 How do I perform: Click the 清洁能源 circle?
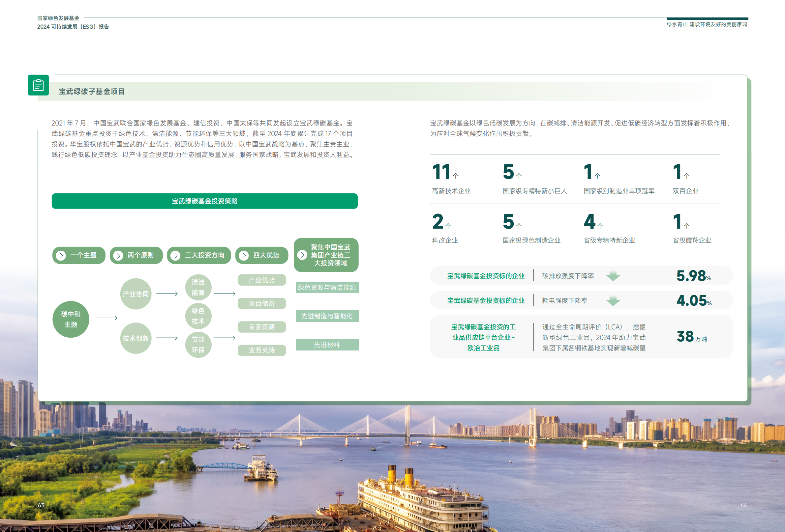click(x=198, y=287)
